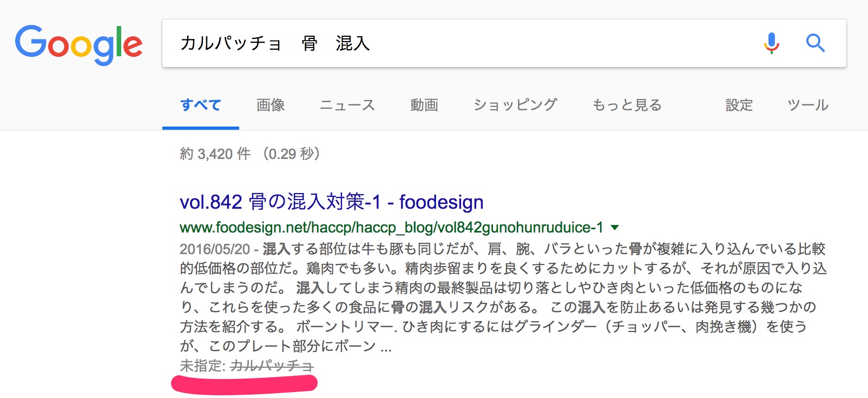Open the ニュース tab
The height and width of the screenshot is (398, 868).
(x=347, y=105)
